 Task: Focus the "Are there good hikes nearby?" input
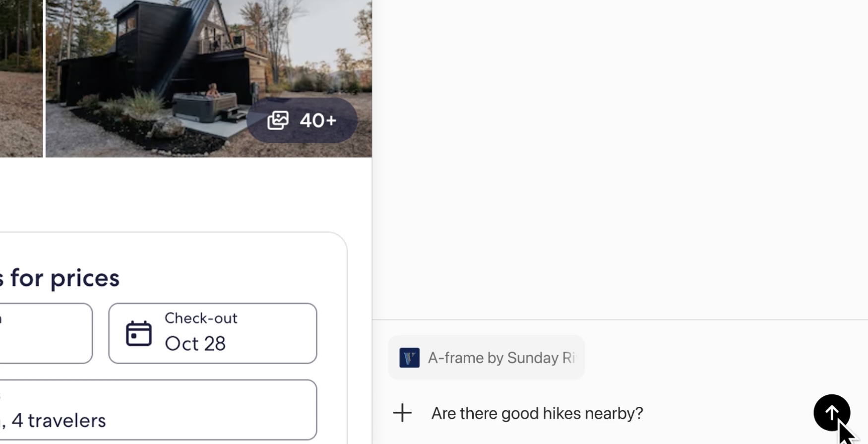537,413
